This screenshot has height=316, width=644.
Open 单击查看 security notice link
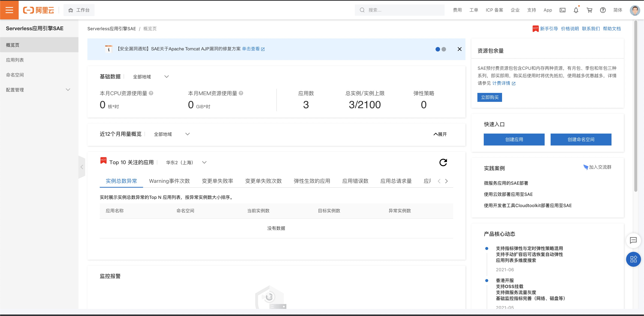(253, 49)
